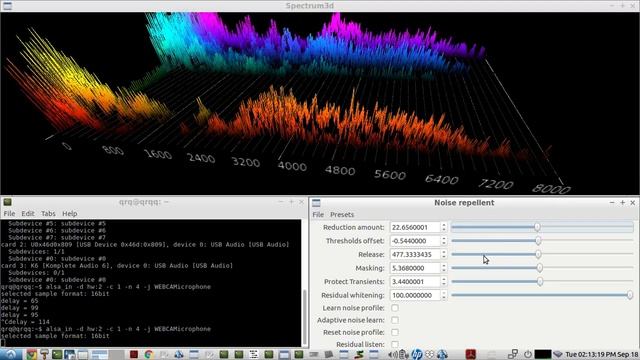
Task: Click the 4000 frequency label in Spectrum3d
Action: point(292,166)
